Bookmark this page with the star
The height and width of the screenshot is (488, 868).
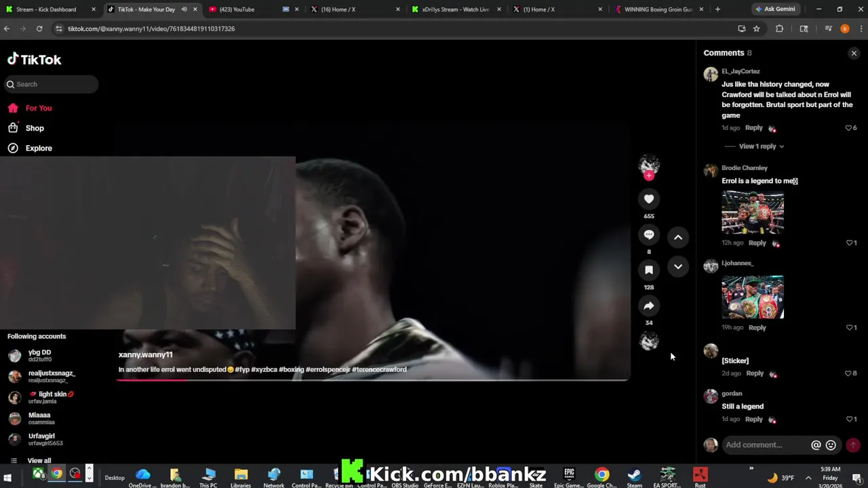pyautogui.click(x=756, y=28)
